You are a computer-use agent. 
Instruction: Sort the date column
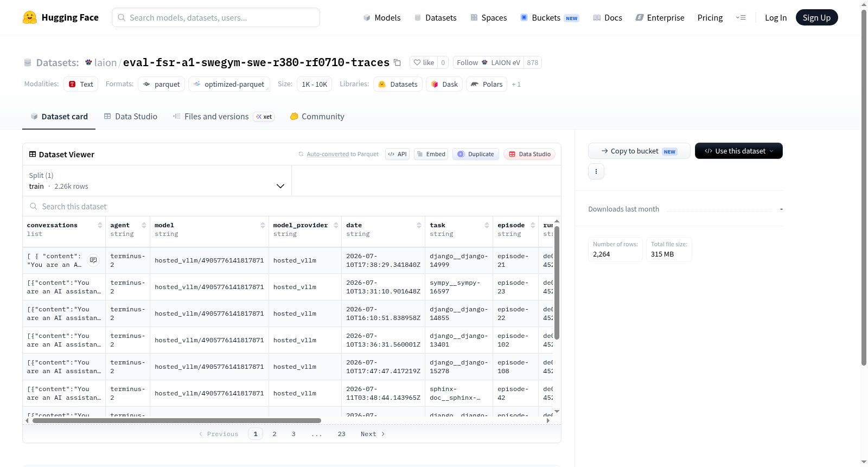(x=419, y=225)
